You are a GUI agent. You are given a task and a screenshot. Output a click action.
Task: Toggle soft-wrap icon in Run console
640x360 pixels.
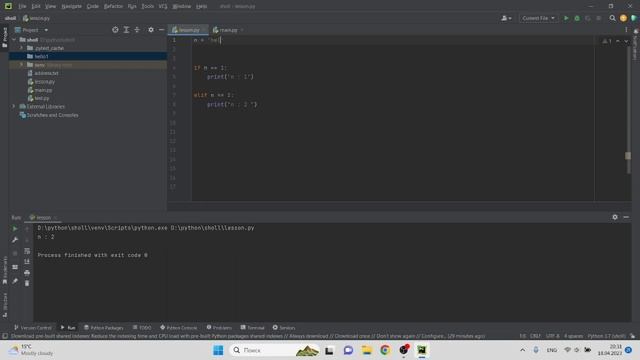coord(27,251)
